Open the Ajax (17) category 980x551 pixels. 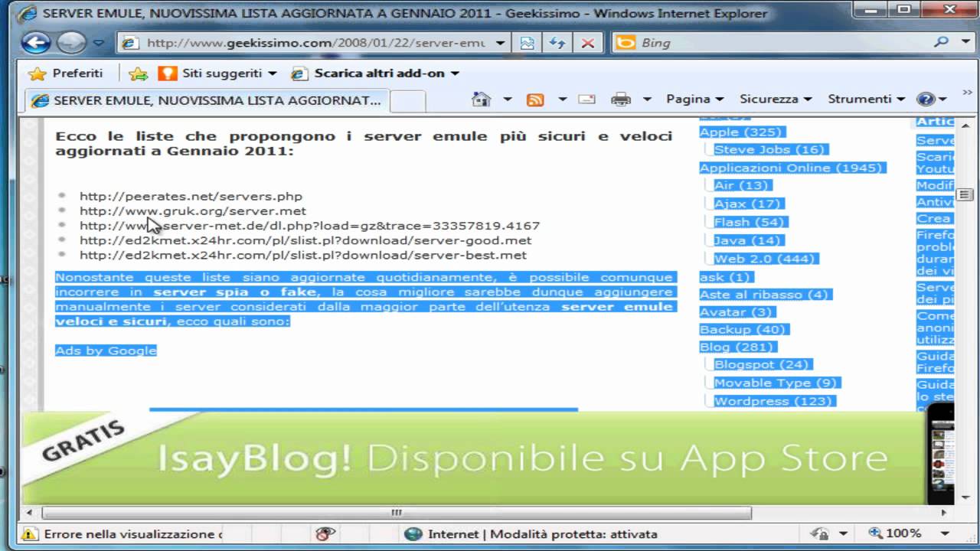(x=747, y=204)
